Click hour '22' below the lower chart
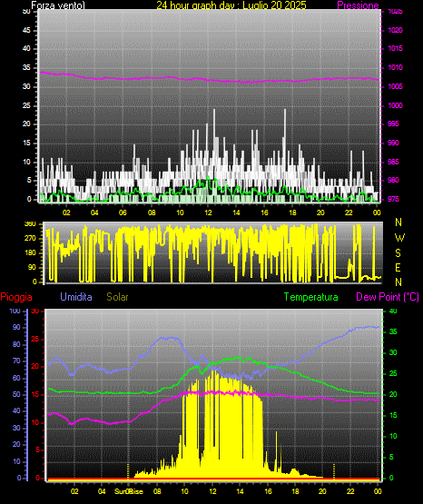Image resolution: width=423 pixels, height=504 pixels. [350, 491]
